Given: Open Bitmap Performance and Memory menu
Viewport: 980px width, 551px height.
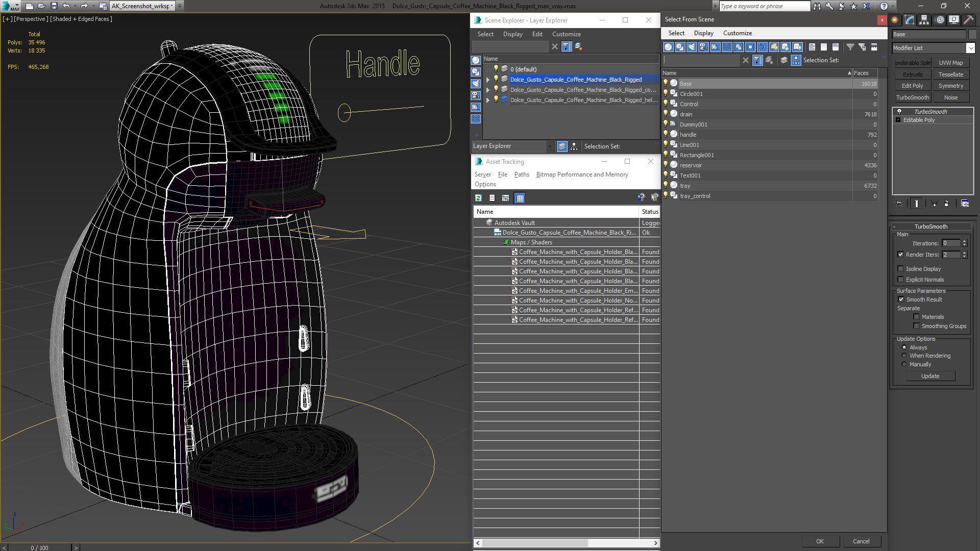Looking at the screenshot, I should 582,174.
